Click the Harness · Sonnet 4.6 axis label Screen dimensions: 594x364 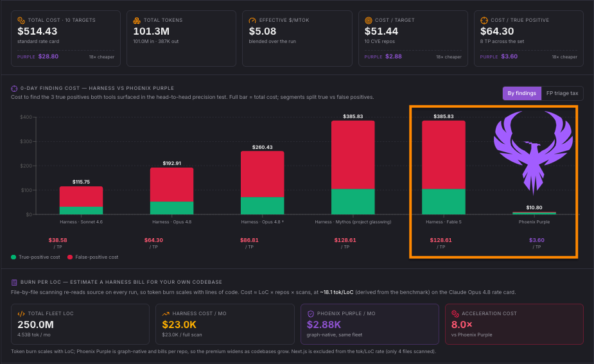pos(81,222)
